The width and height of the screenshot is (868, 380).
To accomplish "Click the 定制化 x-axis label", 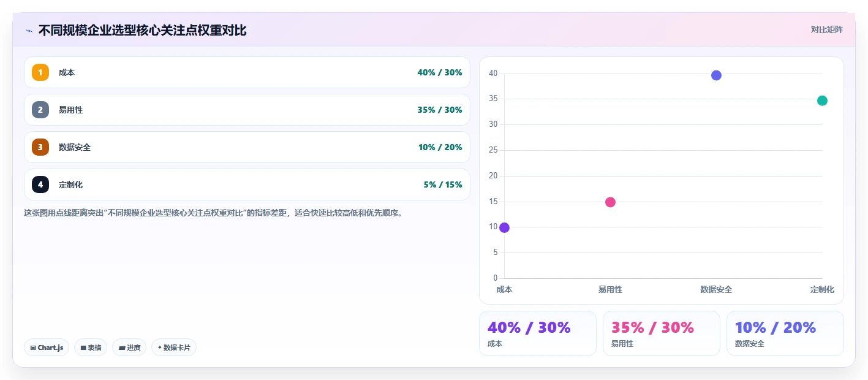I will click(x=822, y=289).
